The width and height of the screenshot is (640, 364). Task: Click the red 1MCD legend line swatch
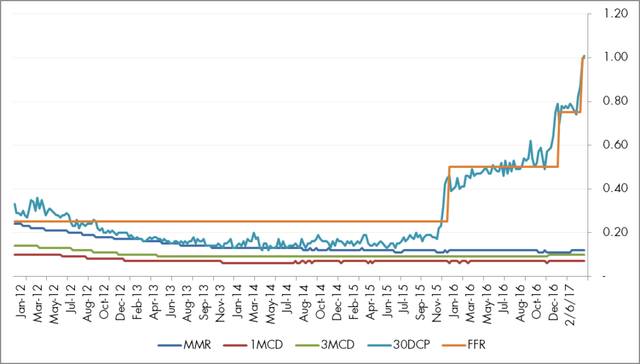pyautogui.click(x=234, y=345)
